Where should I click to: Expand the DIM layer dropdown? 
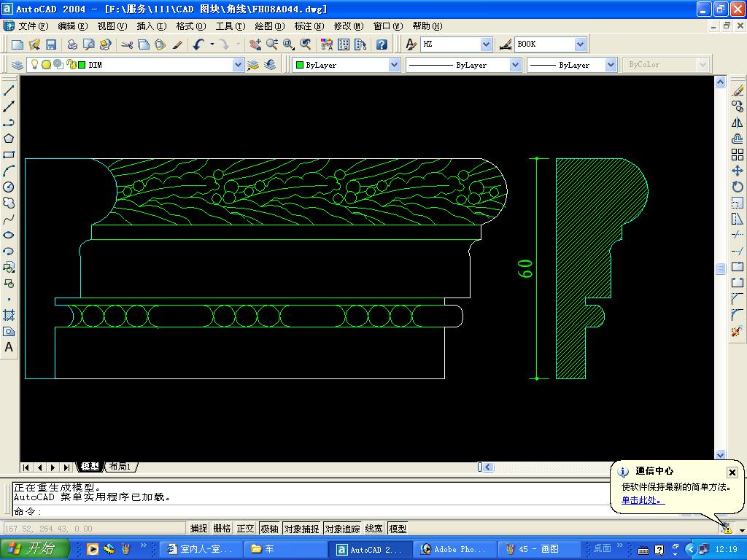click(238, 65)
